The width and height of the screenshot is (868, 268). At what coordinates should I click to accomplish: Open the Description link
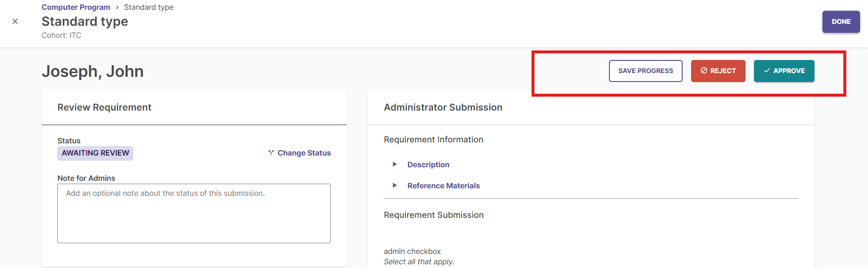tap(428, 164)
